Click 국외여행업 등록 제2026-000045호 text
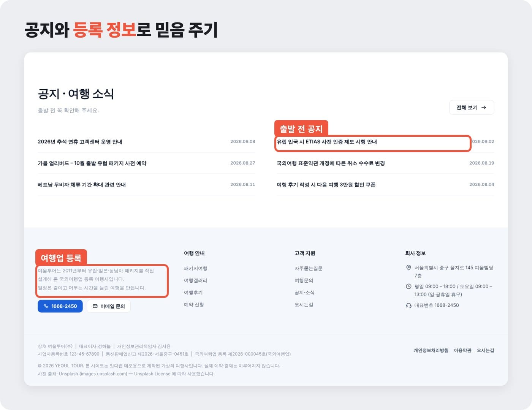This screenshot has width=532, height=410. [243, 354]
